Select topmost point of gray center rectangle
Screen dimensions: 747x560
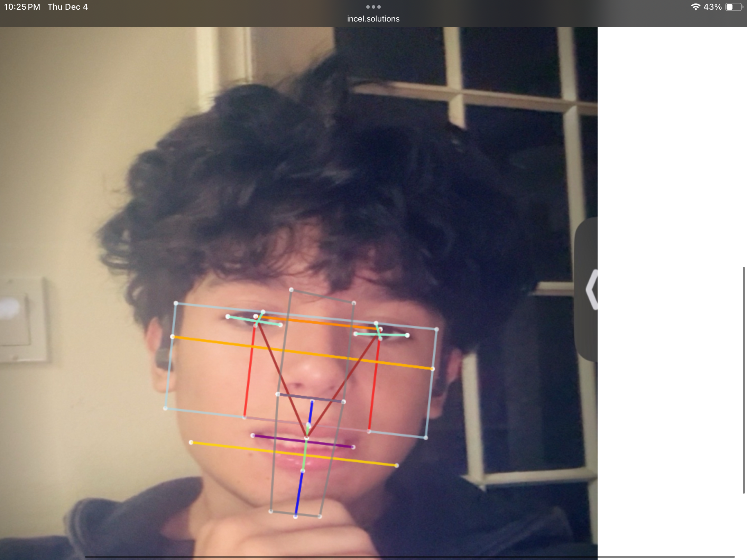[x=291, y=290]
